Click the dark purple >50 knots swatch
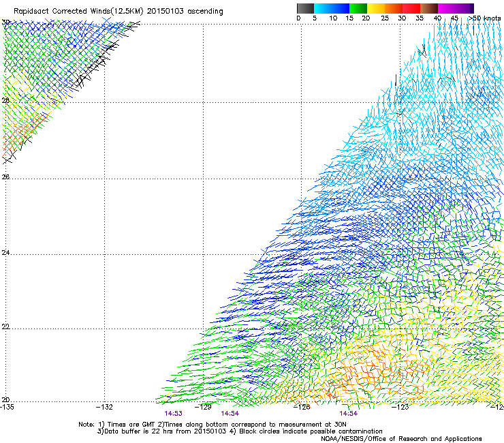The width and height of the screenshot is (504, 443). [471, 8]
